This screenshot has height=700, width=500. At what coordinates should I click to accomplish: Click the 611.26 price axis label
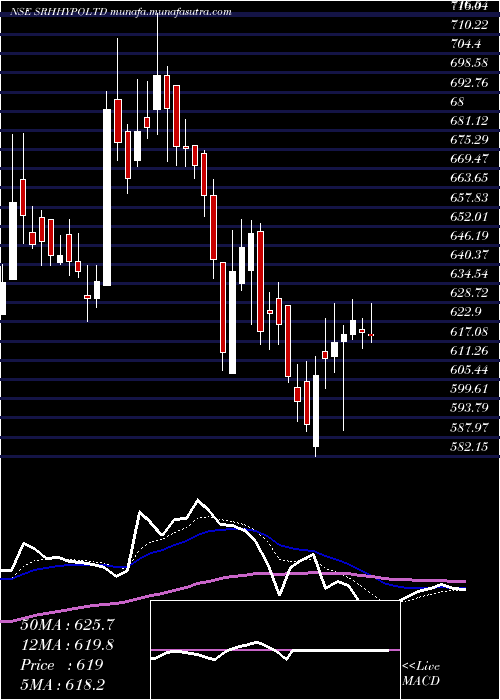coord(469,351)
